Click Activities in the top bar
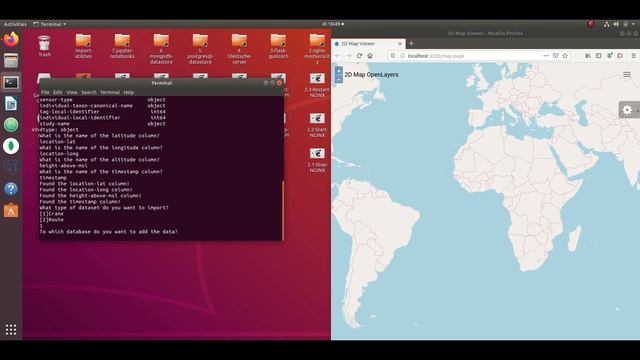This screenshot has width=640, height=360. [x=15, y=24]
